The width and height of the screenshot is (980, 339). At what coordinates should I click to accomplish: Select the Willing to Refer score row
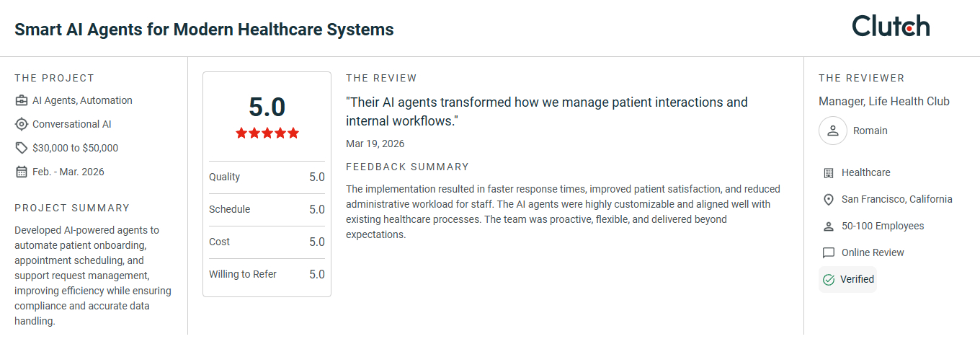click(x=267, y=274)
